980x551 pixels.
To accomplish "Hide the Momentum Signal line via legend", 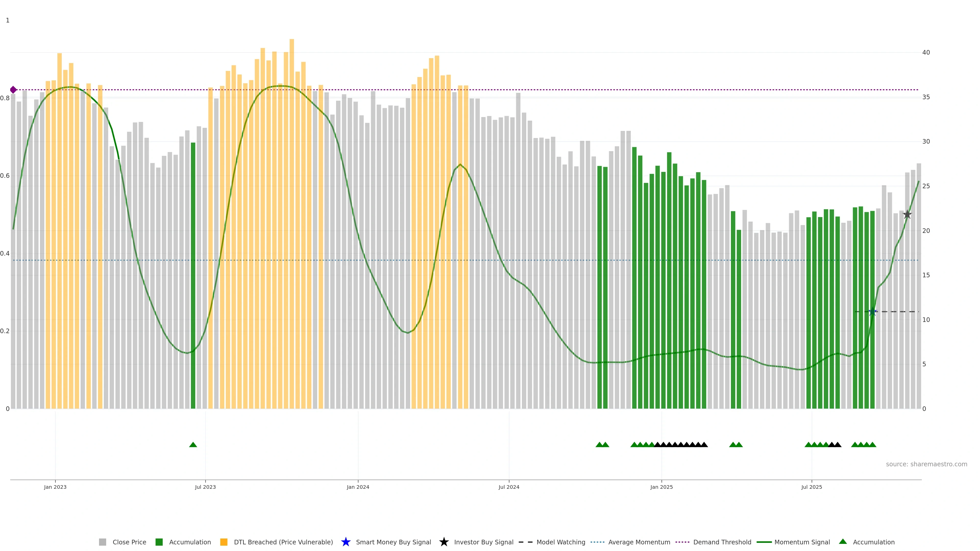I will (x=802, y=542).
